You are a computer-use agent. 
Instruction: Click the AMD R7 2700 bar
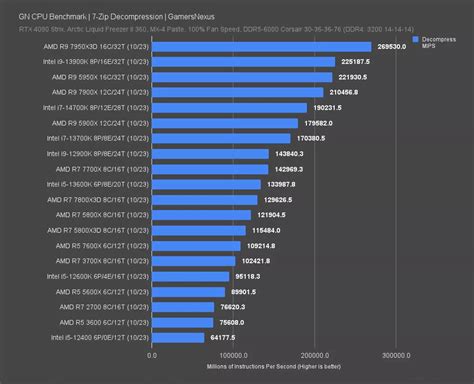183,307
